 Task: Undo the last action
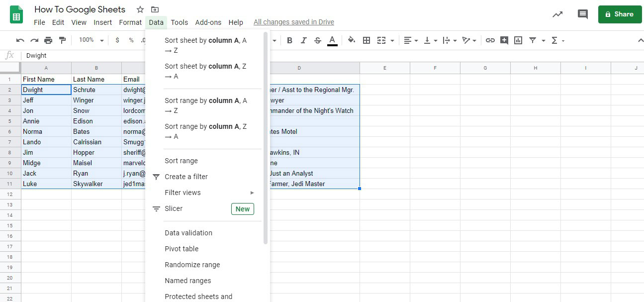tap(20, 40)
